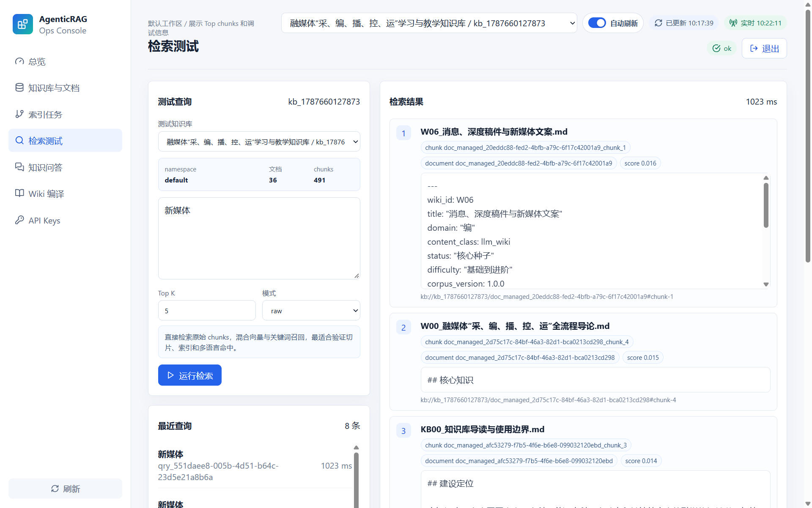Click result title W00_融媒体全流程导论.md
The width and height of the screenshot is (812, 508).
515,326
